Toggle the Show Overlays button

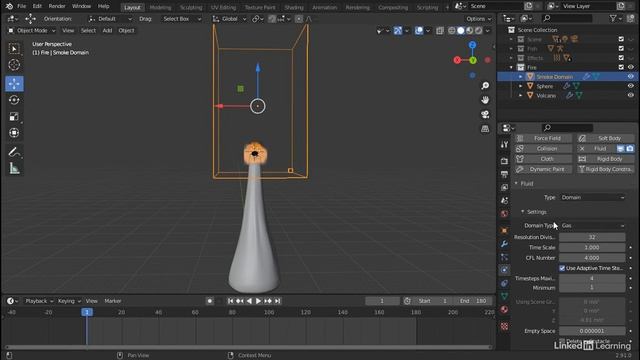[x=419, y=31]
